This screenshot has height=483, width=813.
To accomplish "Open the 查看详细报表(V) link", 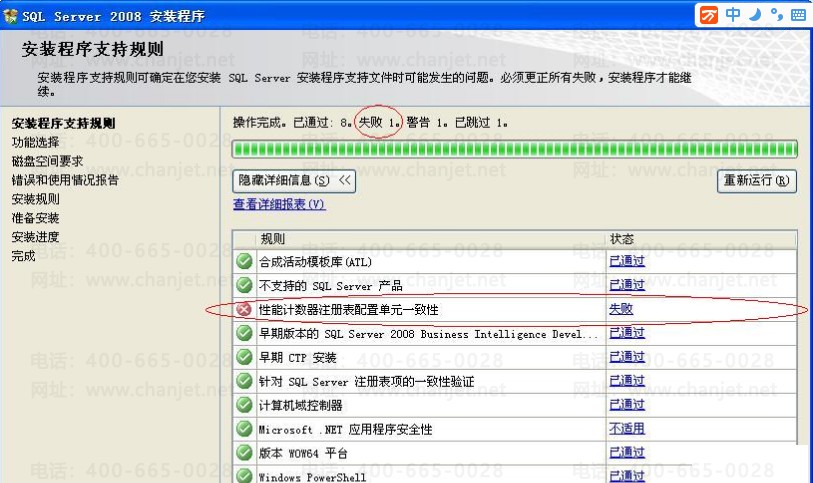I will (279, 204).
